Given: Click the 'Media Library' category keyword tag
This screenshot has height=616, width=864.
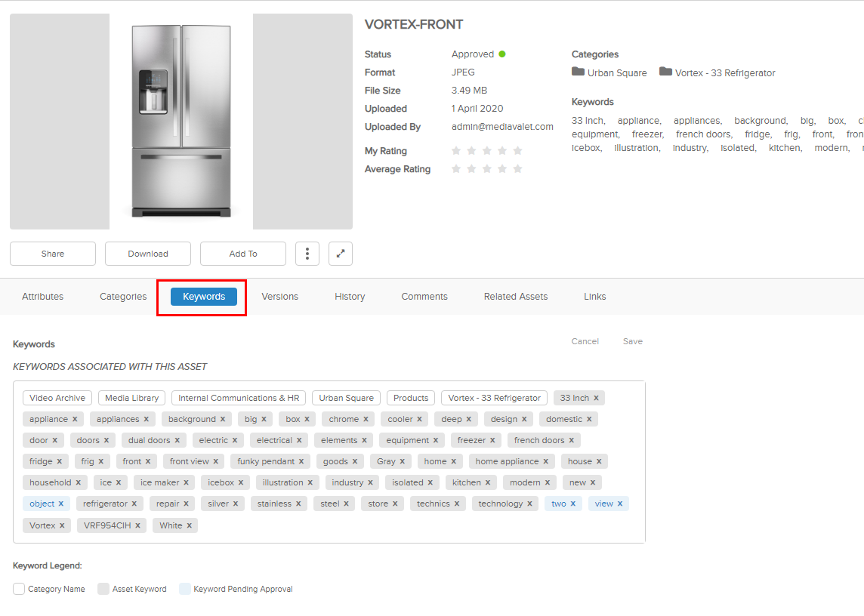Looking at the screenshot, I should 131,398.
